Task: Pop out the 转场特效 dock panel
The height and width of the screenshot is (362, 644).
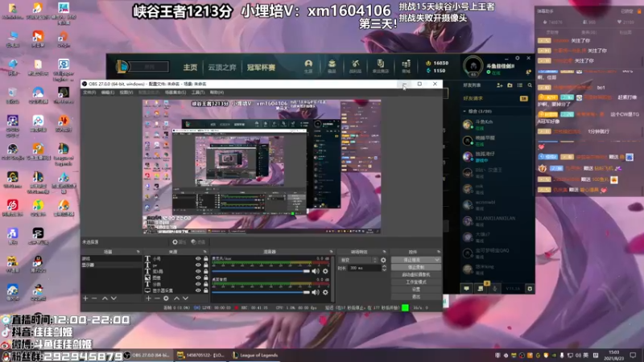Action: pos(385,252)
